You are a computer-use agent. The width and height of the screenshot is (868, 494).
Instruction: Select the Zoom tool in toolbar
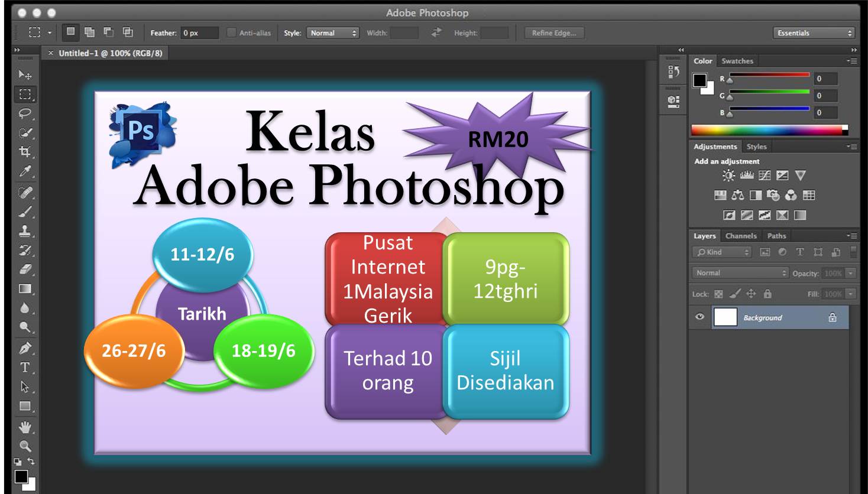pyautogui.click(x=25, y=446)
